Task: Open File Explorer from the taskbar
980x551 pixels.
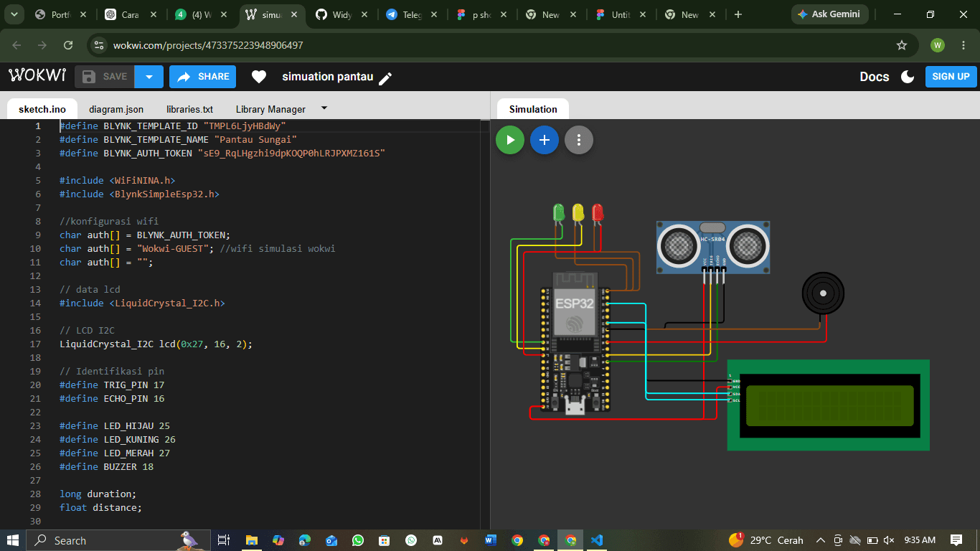Action: [251, 540]
